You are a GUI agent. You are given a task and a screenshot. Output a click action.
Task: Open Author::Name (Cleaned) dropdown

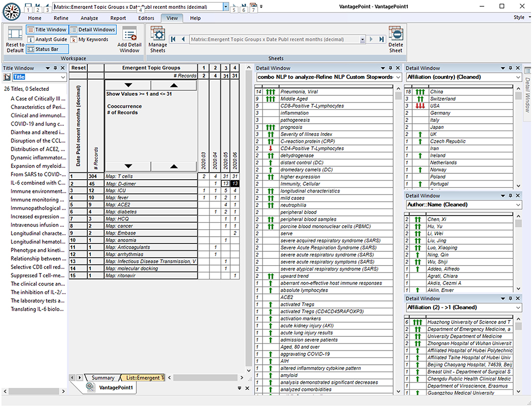point(518,205)
